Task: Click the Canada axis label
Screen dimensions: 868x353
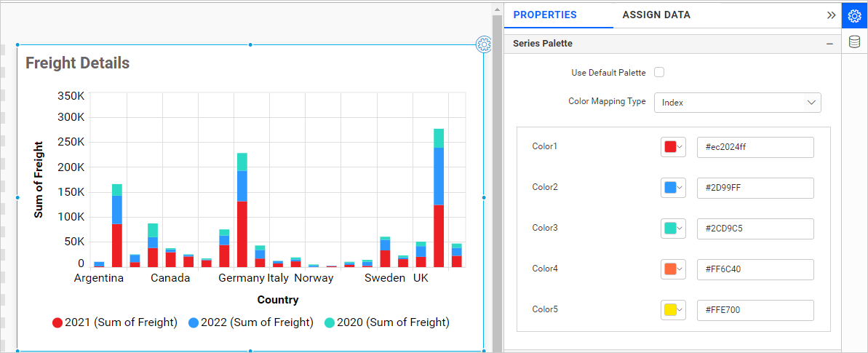Action: (170, 278)
